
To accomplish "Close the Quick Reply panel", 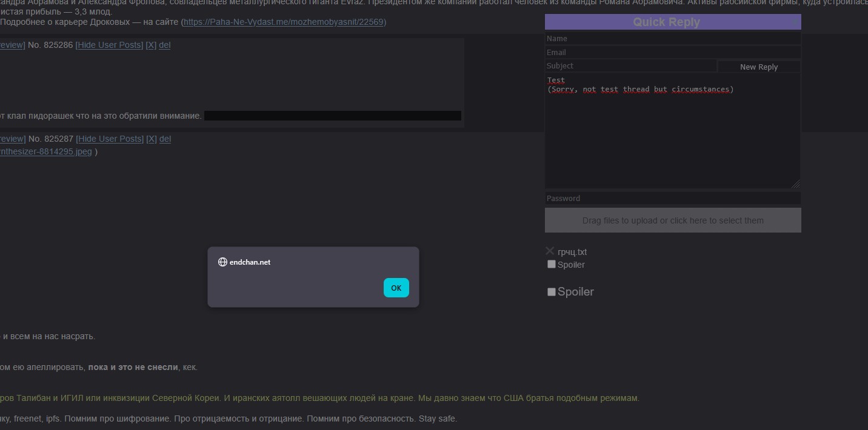I will click(795, 22).
